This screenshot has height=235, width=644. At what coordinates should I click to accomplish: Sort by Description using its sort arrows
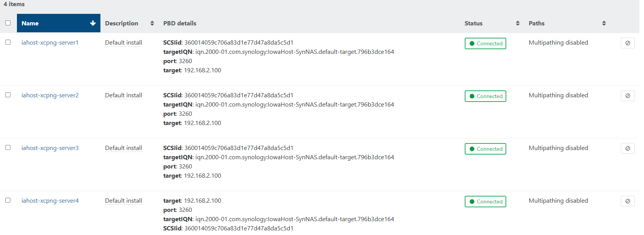(x=152, y=23)
